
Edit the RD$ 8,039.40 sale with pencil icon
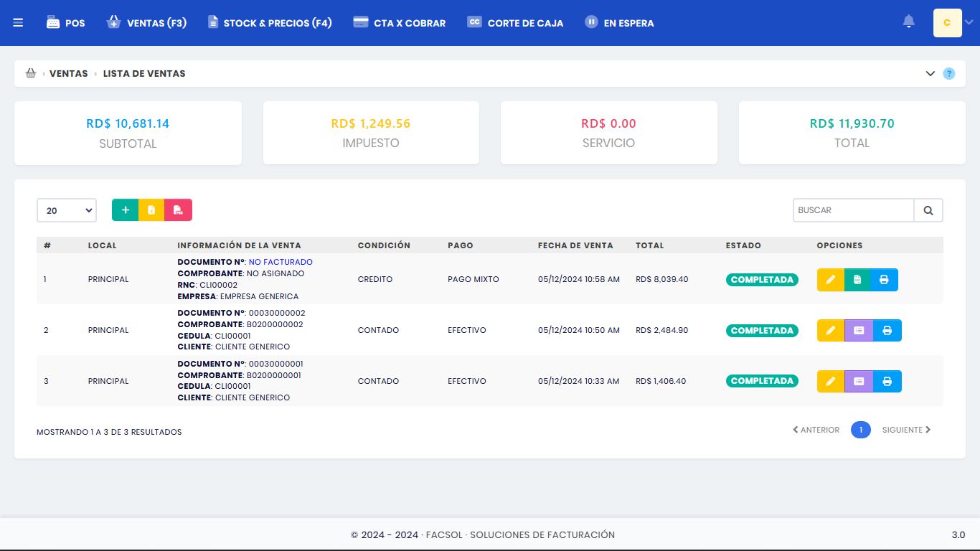pos(831,280)
